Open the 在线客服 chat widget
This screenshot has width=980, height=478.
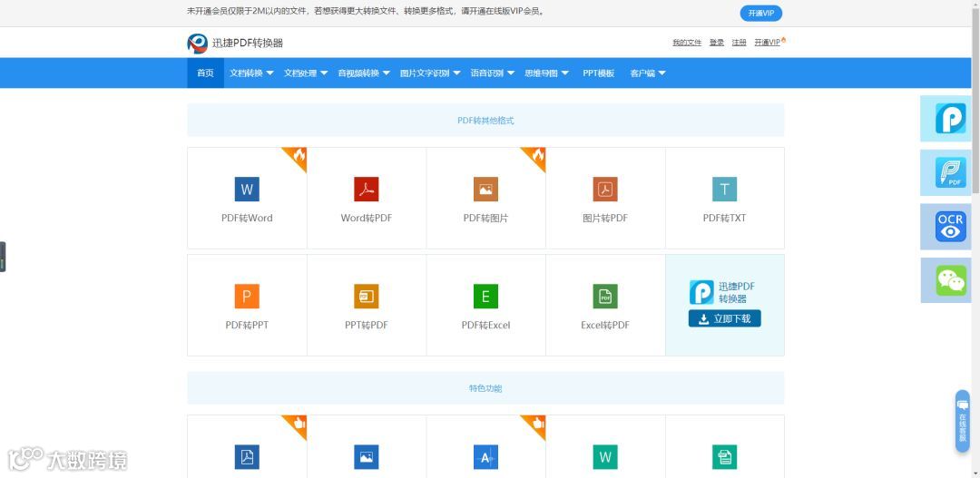click(963, 421)
